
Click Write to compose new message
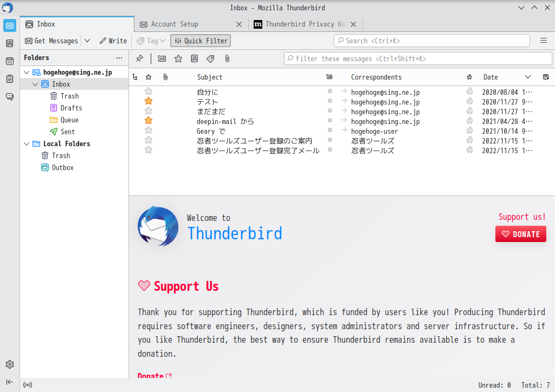(x=113, y=41)
